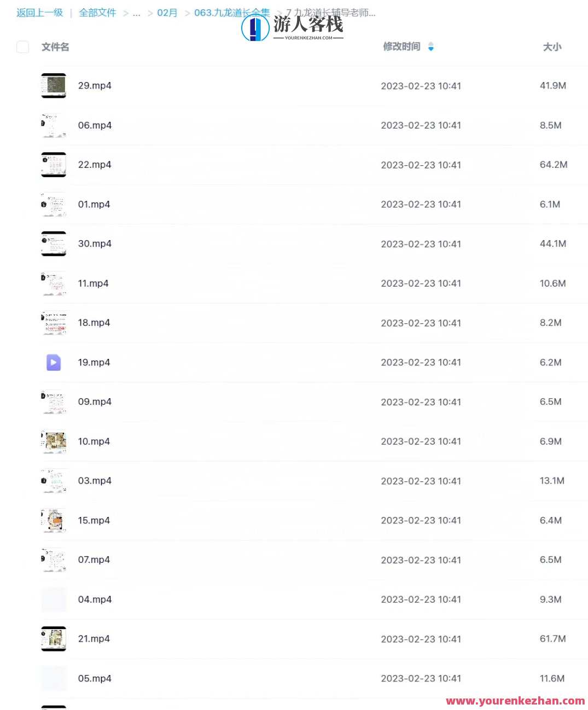Expand the collapsed breadcrumb ellipsis
588x710 pixels.
pyautogui.click(x=137, y=13)
